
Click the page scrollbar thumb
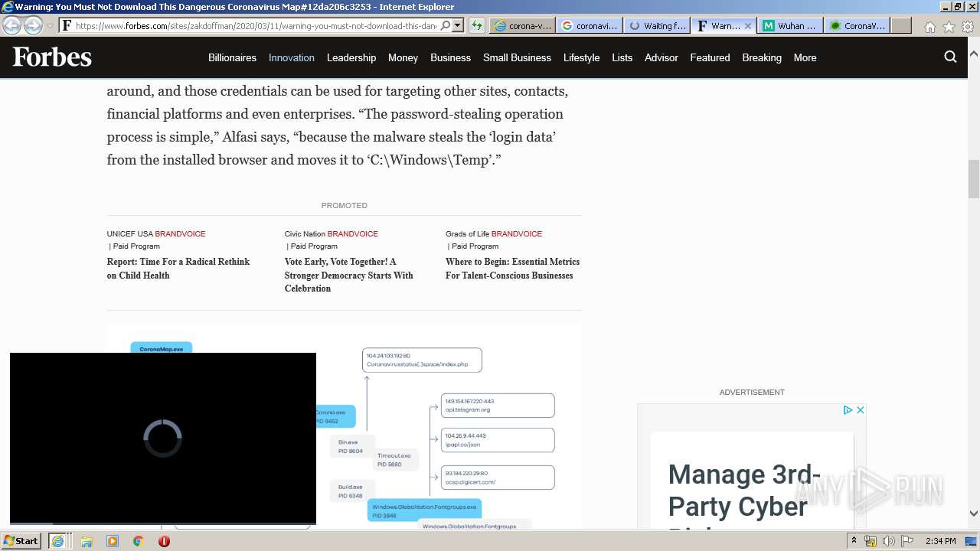(974, 179)
